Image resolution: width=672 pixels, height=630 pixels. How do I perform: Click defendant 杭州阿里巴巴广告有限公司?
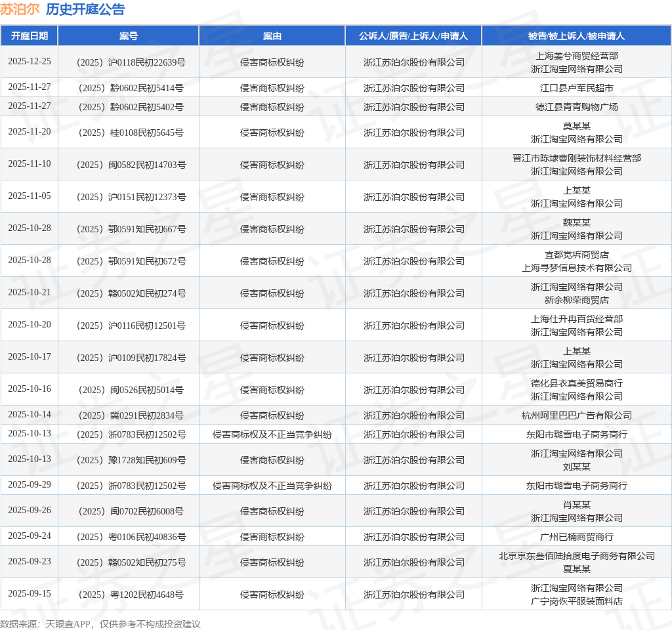tap(577, 415)
